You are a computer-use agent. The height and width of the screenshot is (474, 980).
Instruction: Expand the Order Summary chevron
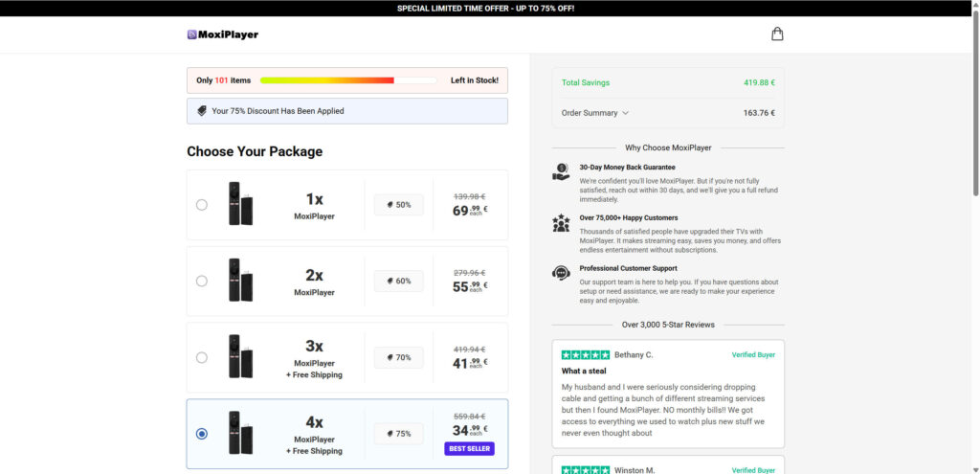(x=626, y=113)
